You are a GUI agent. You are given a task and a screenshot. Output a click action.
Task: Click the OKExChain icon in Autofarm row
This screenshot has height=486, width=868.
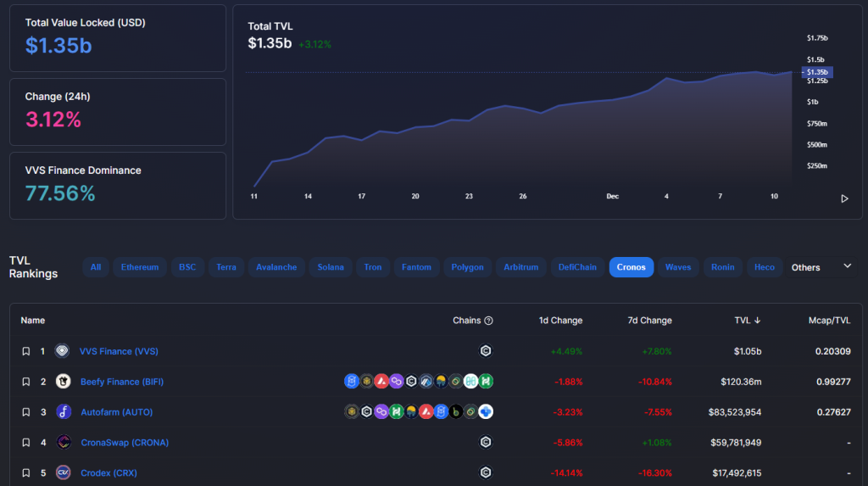tap(486, 411)
